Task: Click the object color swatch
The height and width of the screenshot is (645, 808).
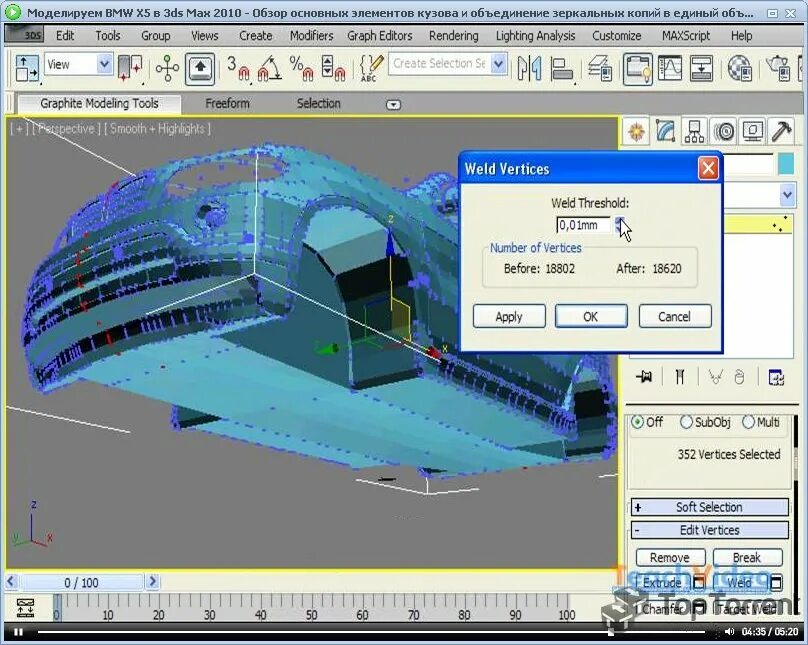Action: coord(786,164)
